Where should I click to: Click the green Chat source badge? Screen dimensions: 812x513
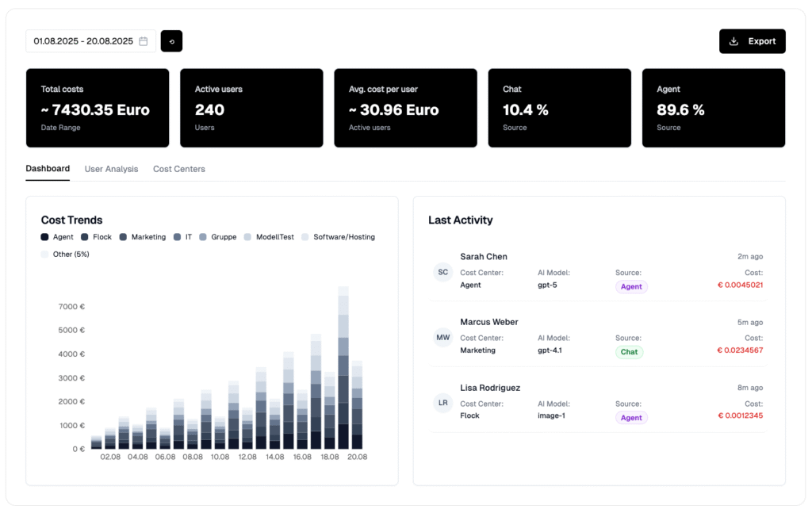(629, 352)
